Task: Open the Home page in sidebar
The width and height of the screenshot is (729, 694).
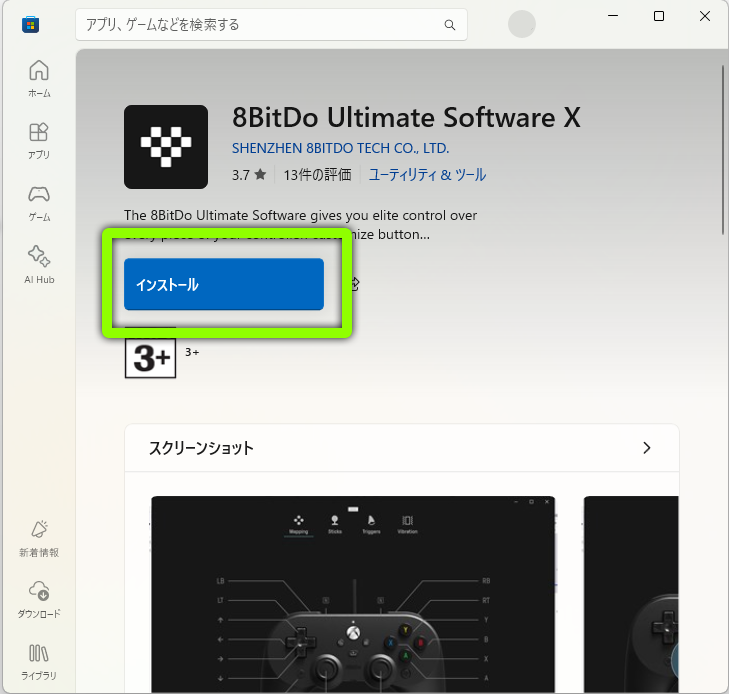Action: (x=38, y=79)
